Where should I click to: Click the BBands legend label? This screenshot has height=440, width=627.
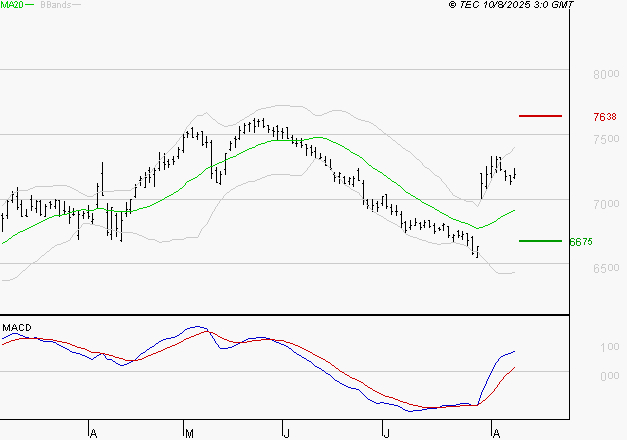(x=55, y=5)
